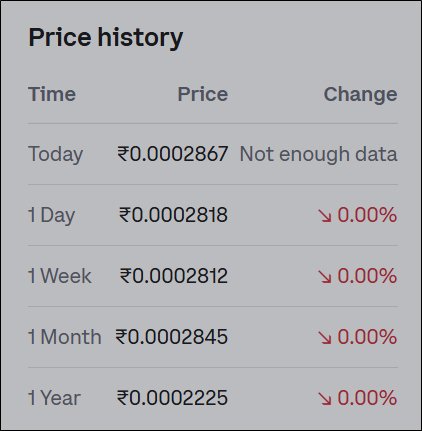This screenshot has height=431, width=422.
Task: Click the 1 Week price ₹0.0002812
Action: point(174,276)
